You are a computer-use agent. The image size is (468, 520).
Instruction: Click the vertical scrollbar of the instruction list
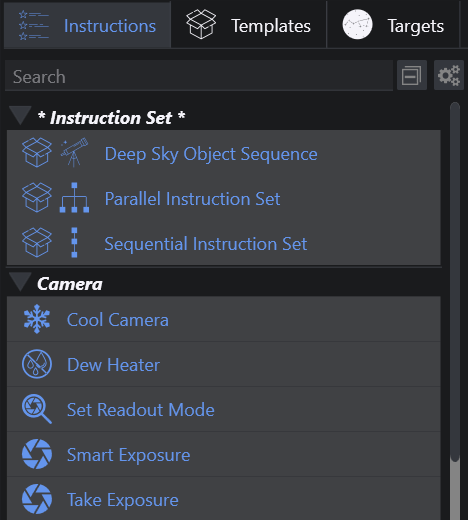coord(455,311)
